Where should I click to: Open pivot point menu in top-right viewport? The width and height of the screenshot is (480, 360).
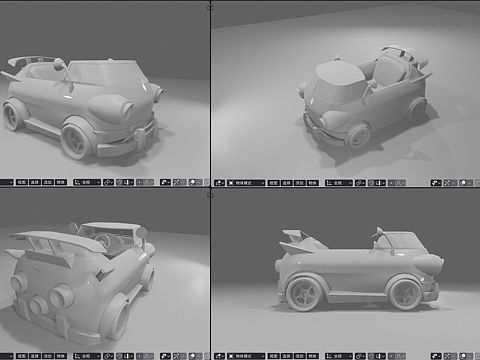click(360, 183)
